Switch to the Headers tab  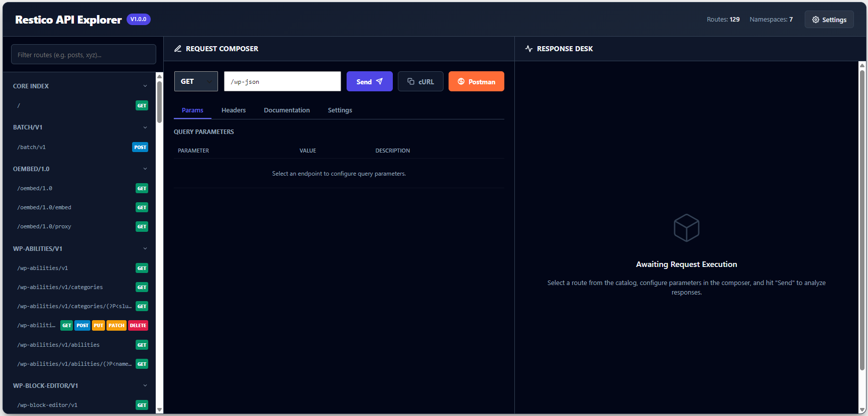[x=234, y=110]
